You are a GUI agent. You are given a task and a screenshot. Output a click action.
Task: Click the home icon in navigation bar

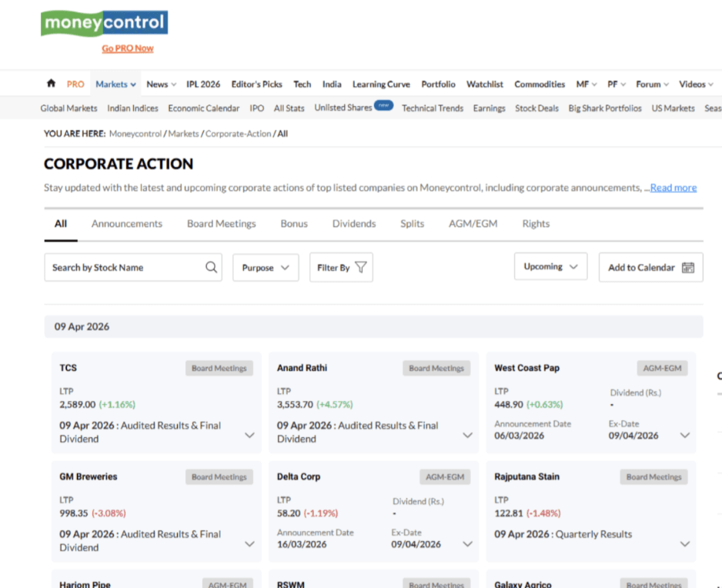51,83
